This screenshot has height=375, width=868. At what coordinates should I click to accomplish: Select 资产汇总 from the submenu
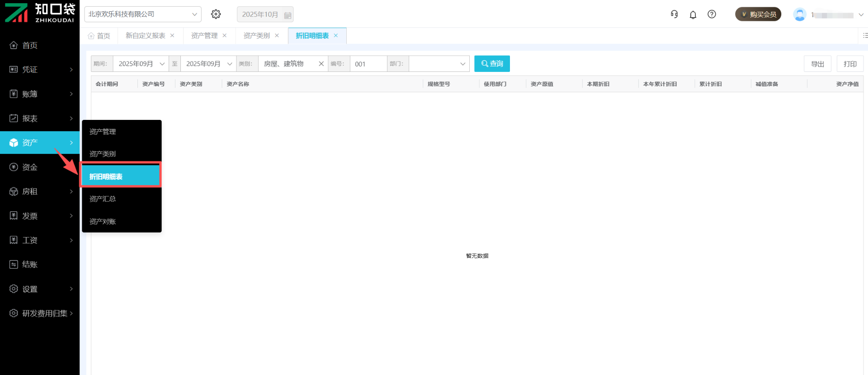point(103,199)
